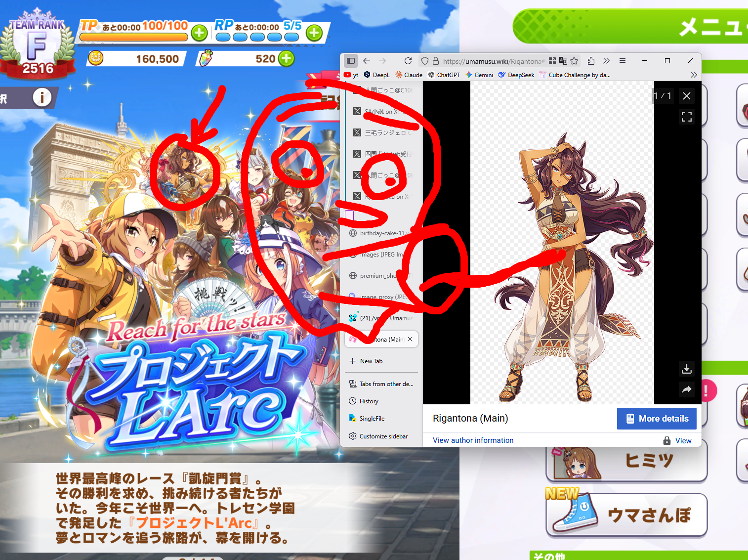Open the info (i) button in game

(42, 97)
